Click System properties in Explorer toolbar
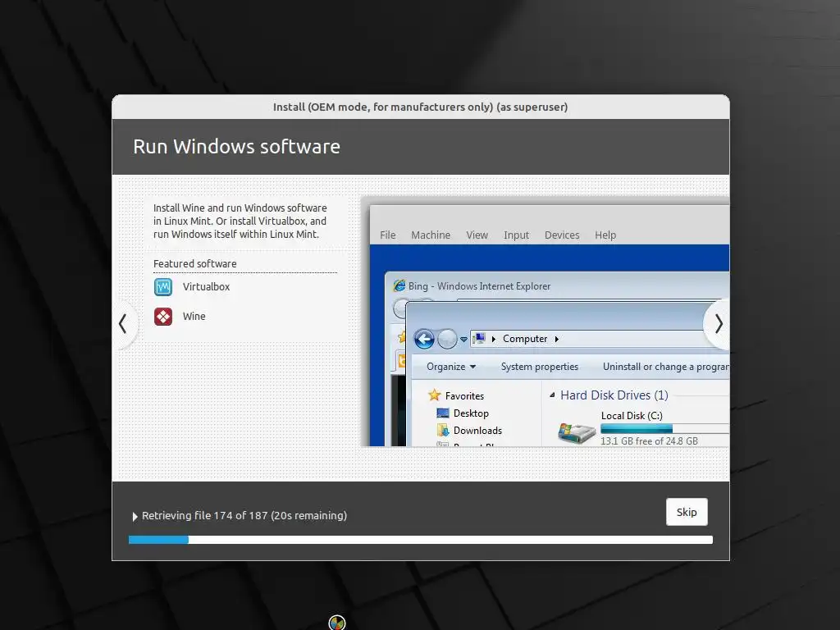Image resolution: width=840 pixels, height=630 pixels. pyautogui.click(x=540, y=367)
